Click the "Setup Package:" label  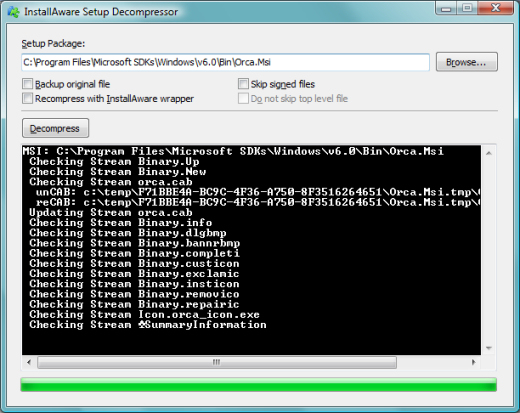click(53, 44)
